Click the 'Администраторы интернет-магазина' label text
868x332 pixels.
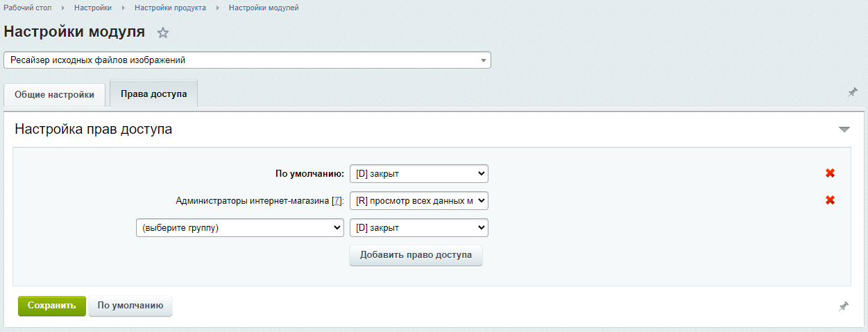tap(253, 201)
